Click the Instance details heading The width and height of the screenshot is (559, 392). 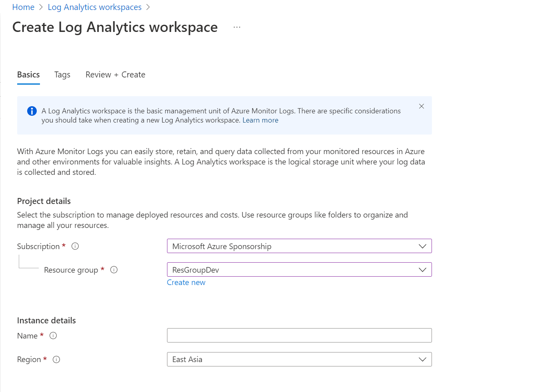(46, 321)
